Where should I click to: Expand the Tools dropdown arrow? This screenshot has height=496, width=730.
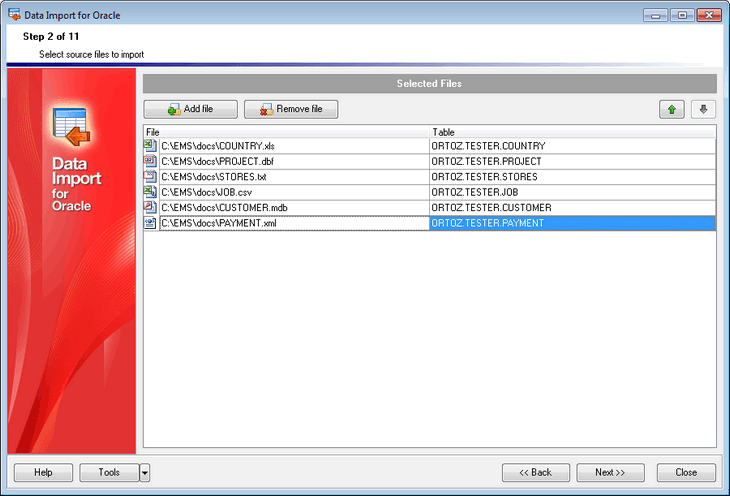145,472
